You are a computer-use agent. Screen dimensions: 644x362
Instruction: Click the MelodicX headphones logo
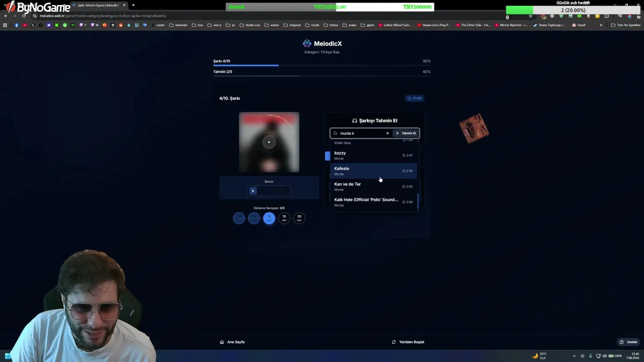pyautogui.click(x=307, y=44)
